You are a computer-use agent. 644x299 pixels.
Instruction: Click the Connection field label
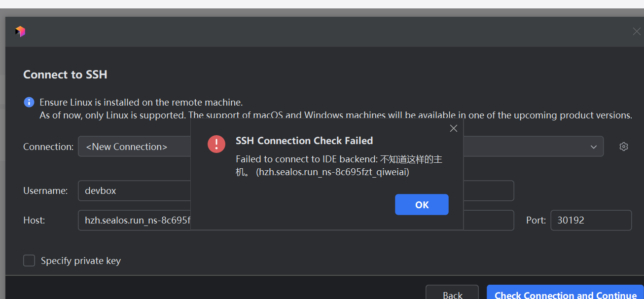click(48, 147)
